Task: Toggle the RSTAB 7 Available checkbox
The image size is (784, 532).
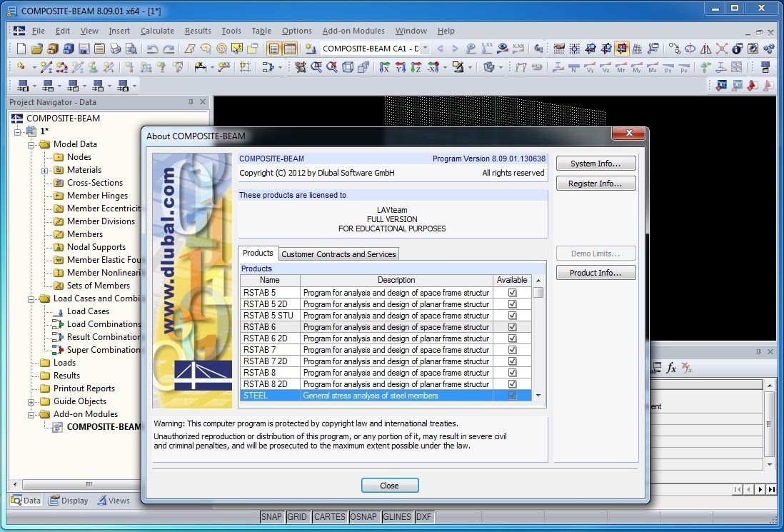Action: 512,350
